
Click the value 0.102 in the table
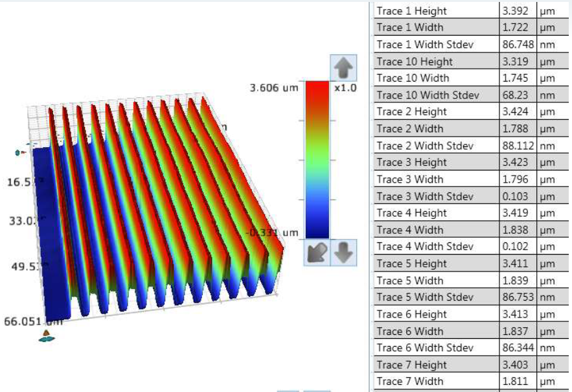point(515,247)
